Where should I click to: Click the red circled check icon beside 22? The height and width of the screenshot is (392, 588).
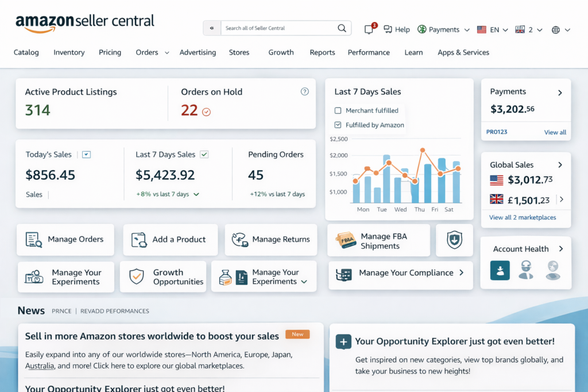[x=206, y=112]
